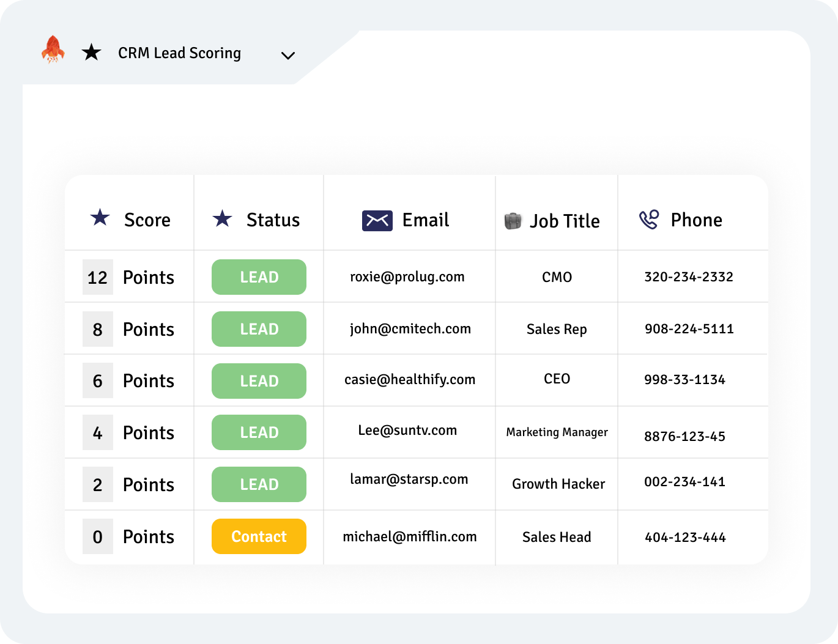Click the LEAD badge for roxie@prolug.com
This screenshot has width=838, height=644.
coord(259,276)
